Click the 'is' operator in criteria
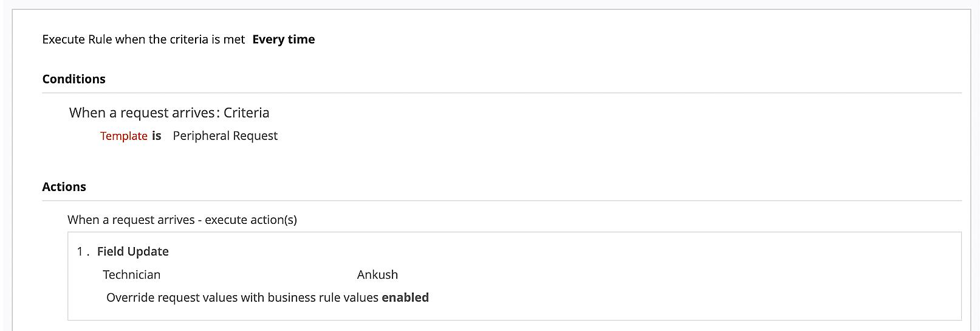Screen dimensions: 980x331 [157, 136]
